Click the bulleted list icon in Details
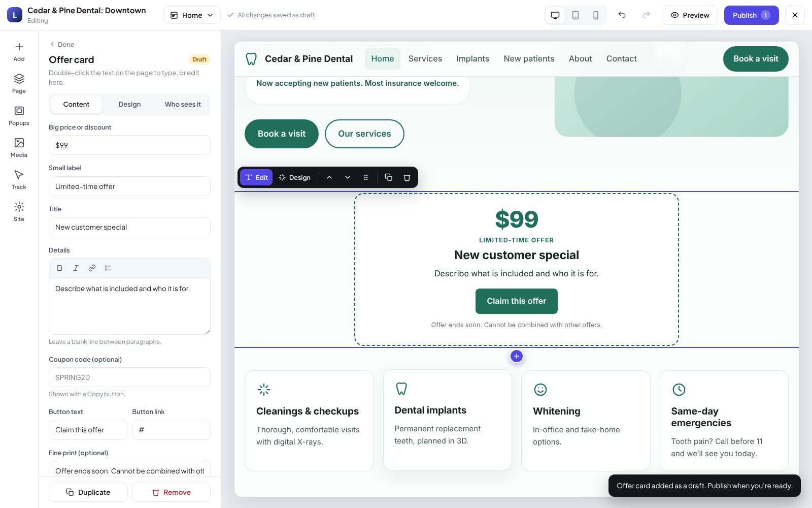The width and height of the screenshot is (812, 508). 108,268
